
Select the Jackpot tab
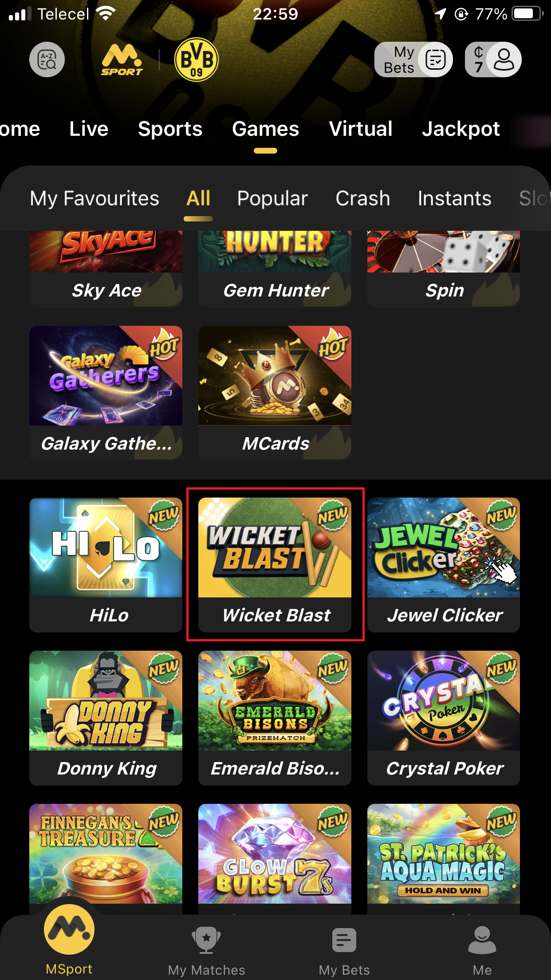pos(461,129)
